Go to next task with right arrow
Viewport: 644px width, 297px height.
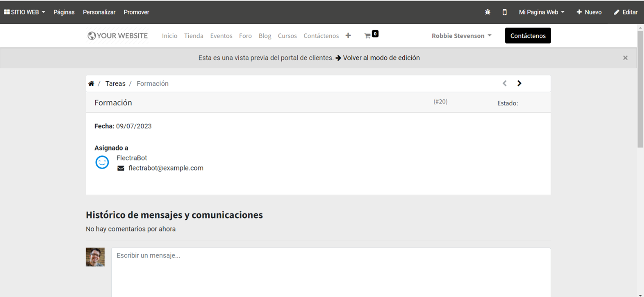click(519, 83)
